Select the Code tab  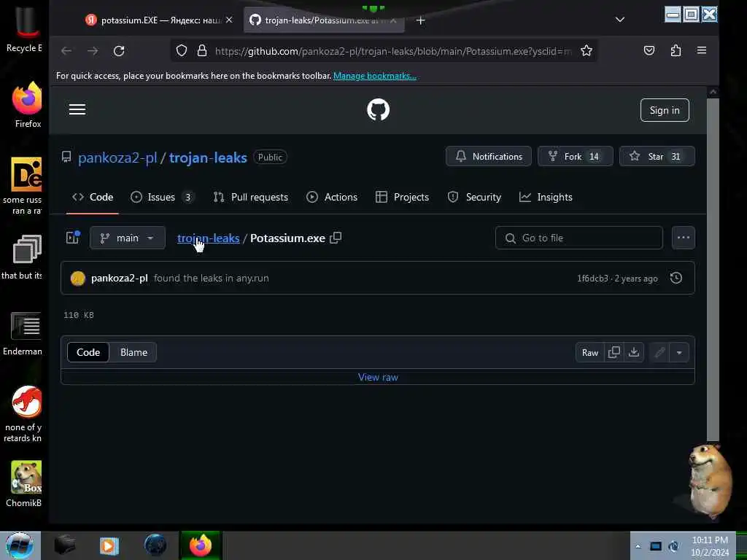click(x=93, y=197)
